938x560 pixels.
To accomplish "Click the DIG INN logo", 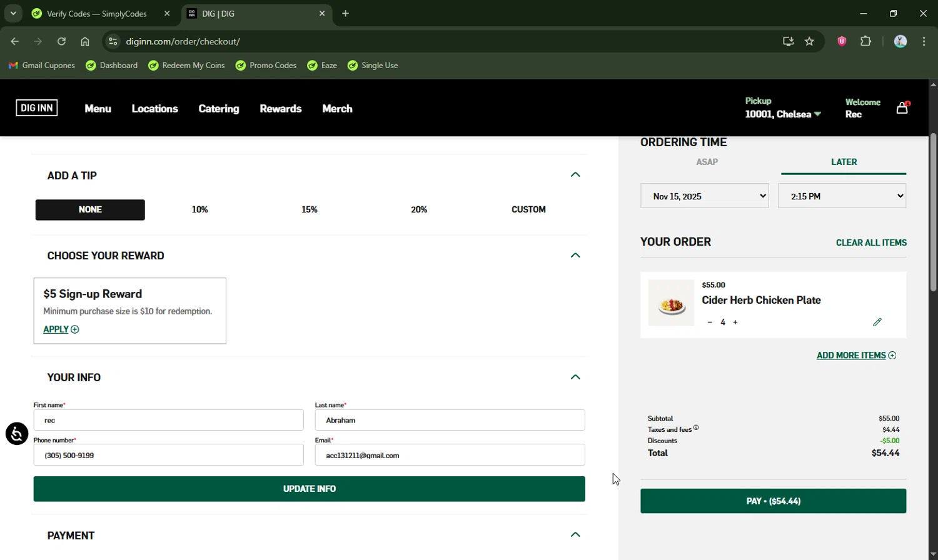I will tap(37, 108).
